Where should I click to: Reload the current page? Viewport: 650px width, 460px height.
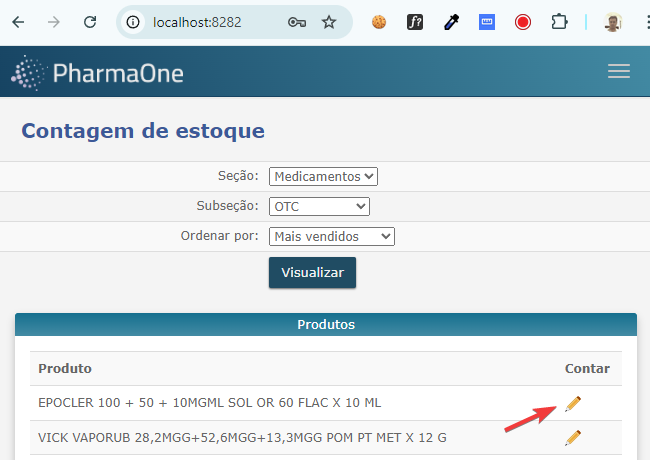point(90,22)
